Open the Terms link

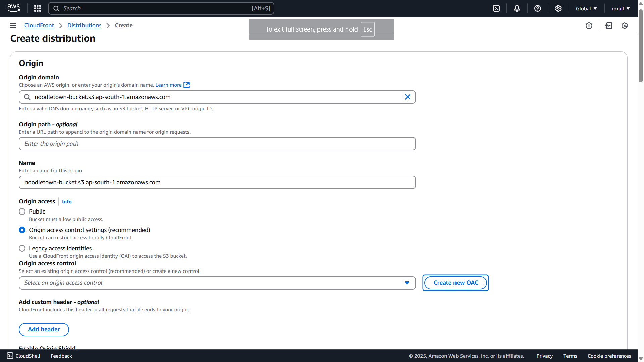coord(570,356)
